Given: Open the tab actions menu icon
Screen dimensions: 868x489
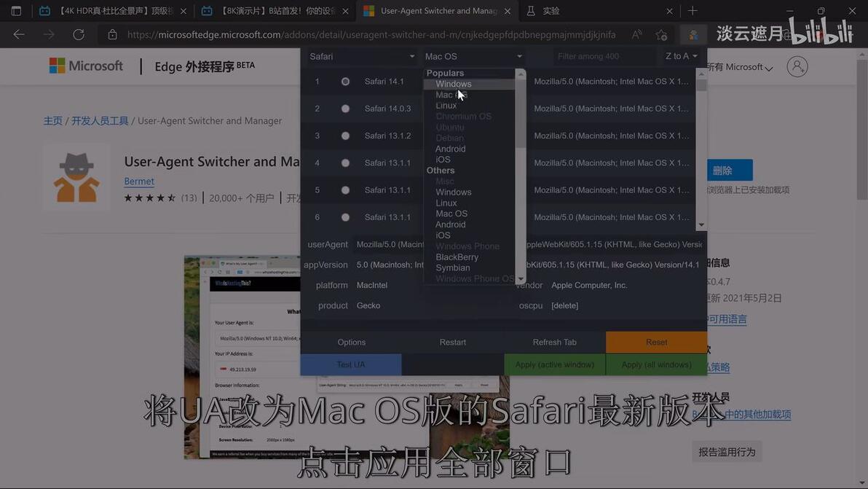Looking at the screenshot, I should (x=16, y=10).
